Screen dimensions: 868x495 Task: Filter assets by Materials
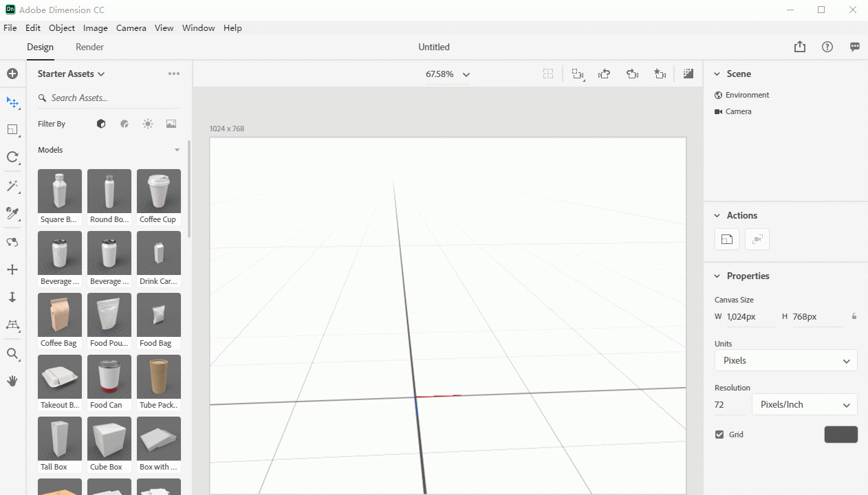[124, 124]
